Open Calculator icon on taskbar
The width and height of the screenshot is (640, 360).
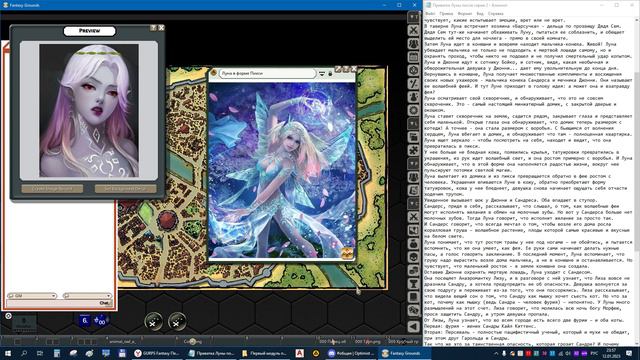pyautogui.click(x=57, y=353)
